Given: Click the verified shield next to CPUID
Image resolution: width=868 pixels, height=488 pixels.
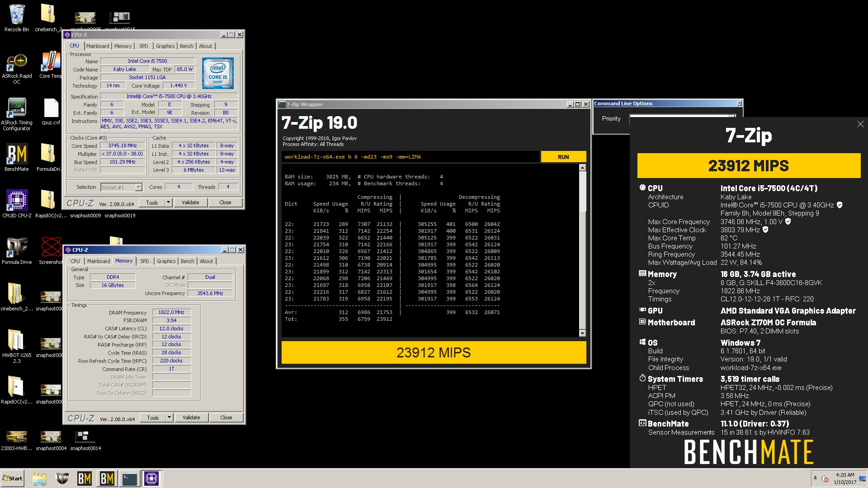Looking at the screenshot, I should click(x=840, y=205).
